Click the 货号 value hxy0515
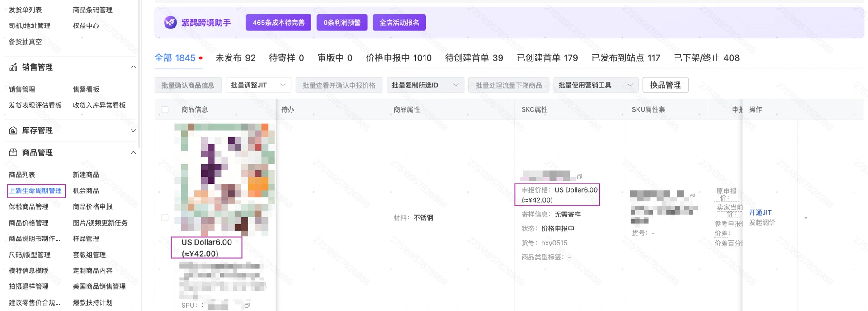 coord(554,243)
